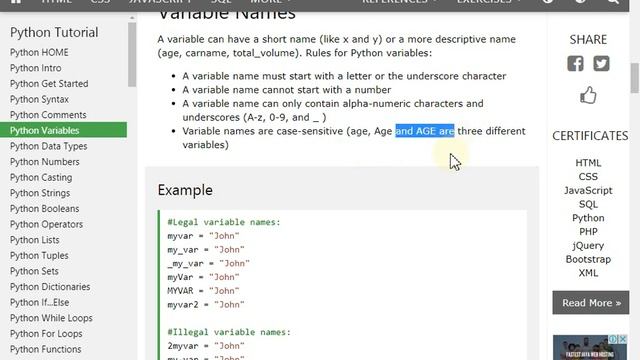Open Python Strings chapter

(40, 193)
